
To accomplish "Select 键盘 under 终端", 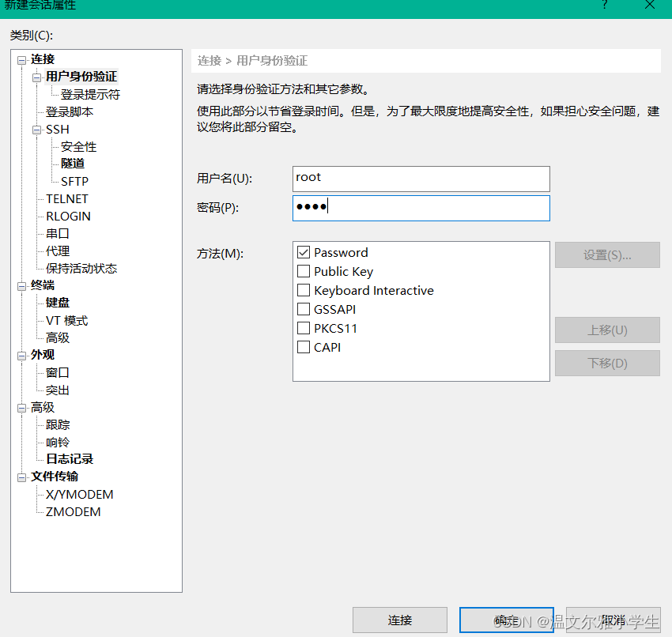I will point(58,303).
